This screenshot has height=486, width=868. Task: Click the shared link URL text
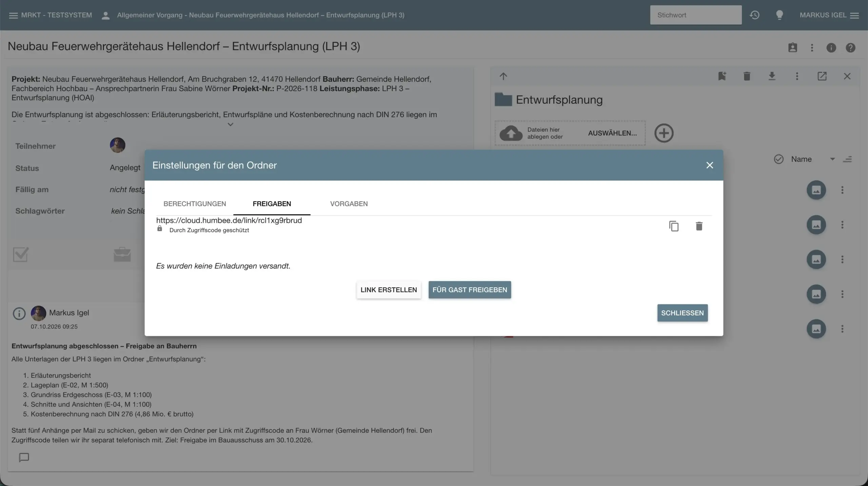229,220
